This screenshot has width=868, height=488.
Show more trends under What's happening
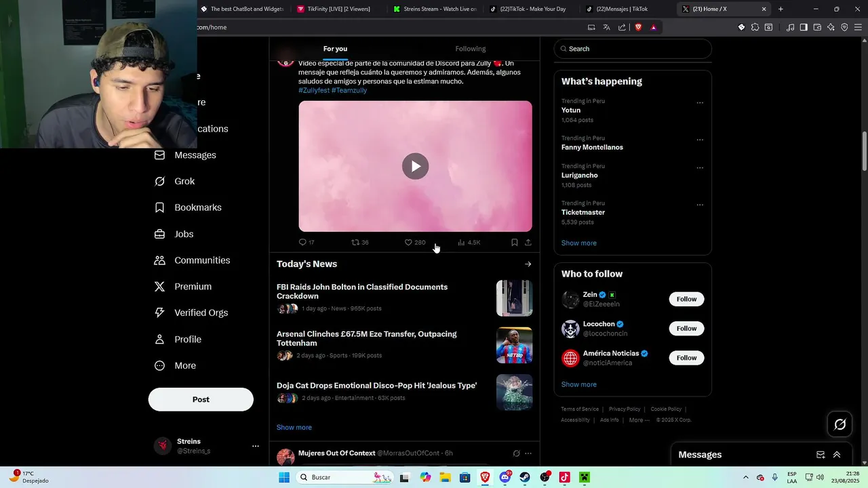pos(579,243)
